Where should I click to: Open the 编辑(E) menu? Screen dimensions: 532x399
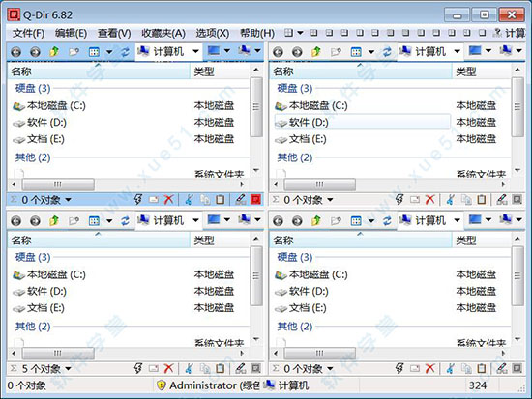[71, 33]
